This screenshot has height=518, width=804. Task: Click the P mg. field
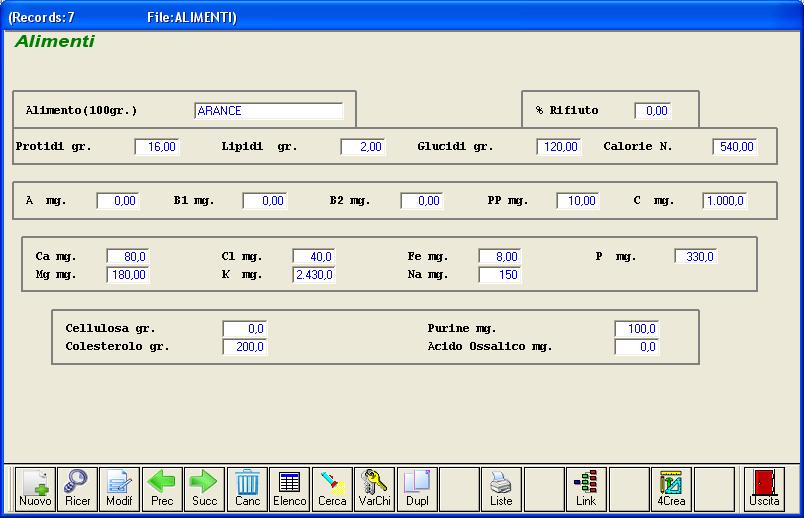[696, 256]
